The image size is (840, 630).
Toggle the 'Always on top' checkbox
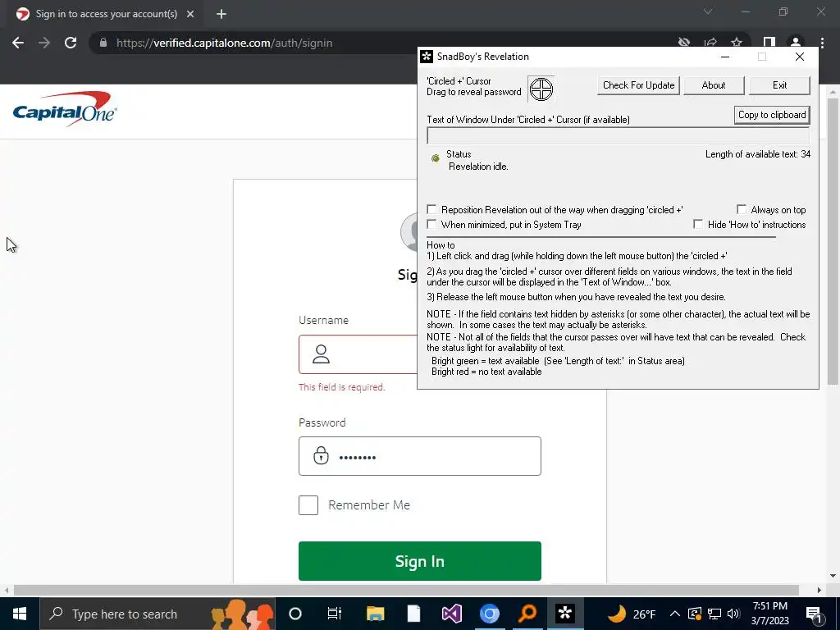pos(742,209)
